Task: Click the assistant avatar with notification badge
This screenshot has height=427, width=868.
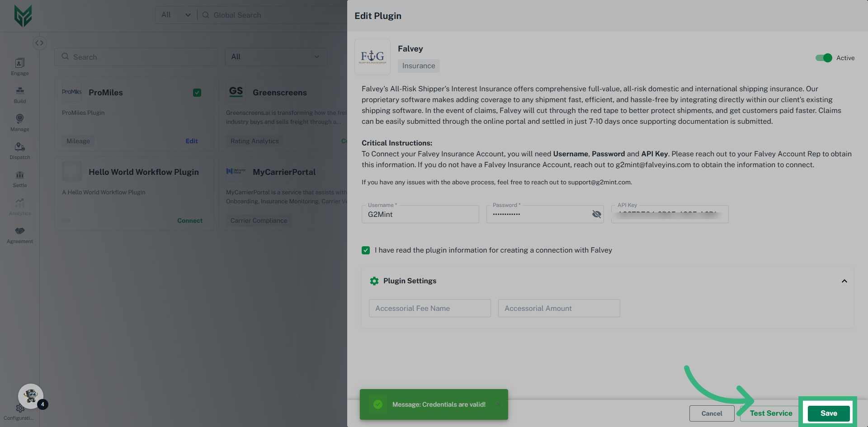Action: pyautogui.click(x=31, y=396)
